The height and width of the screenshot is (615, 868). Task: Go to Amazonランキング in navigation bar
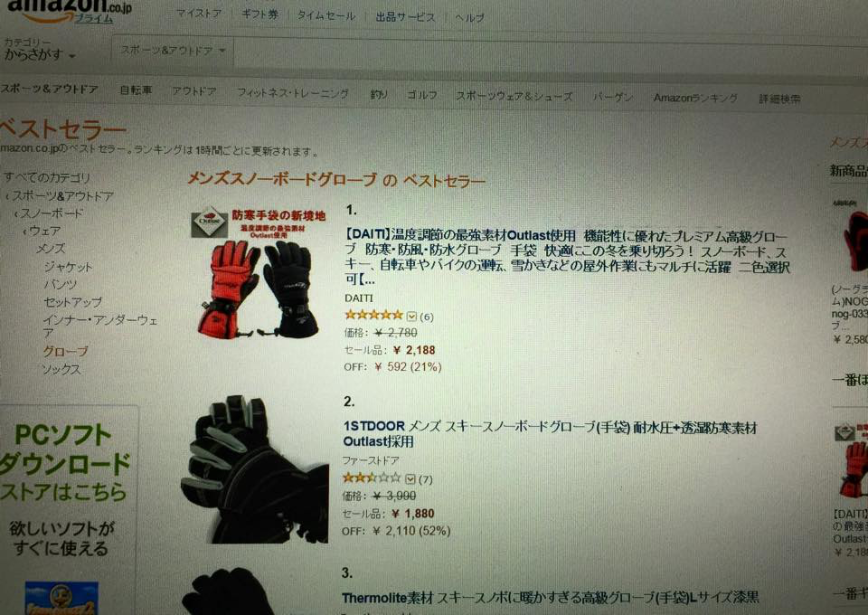pos(695,98)
